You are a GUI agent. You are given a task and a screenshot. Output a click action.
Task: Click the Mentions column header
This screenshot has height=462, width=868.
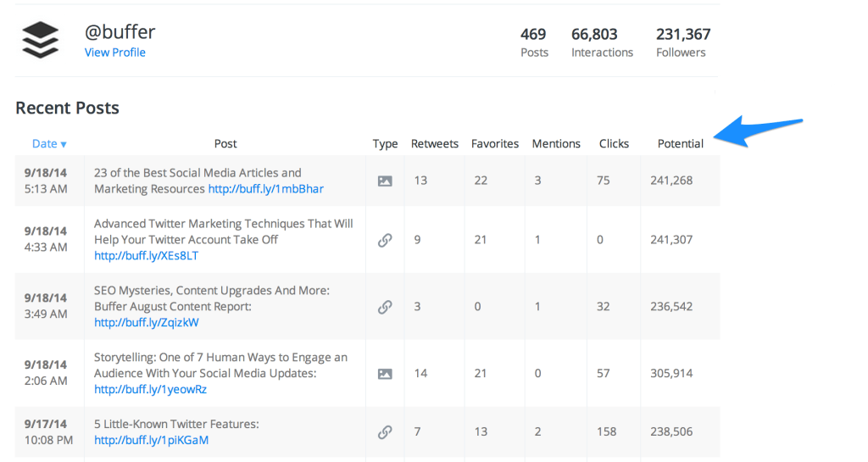pos(556,144)
